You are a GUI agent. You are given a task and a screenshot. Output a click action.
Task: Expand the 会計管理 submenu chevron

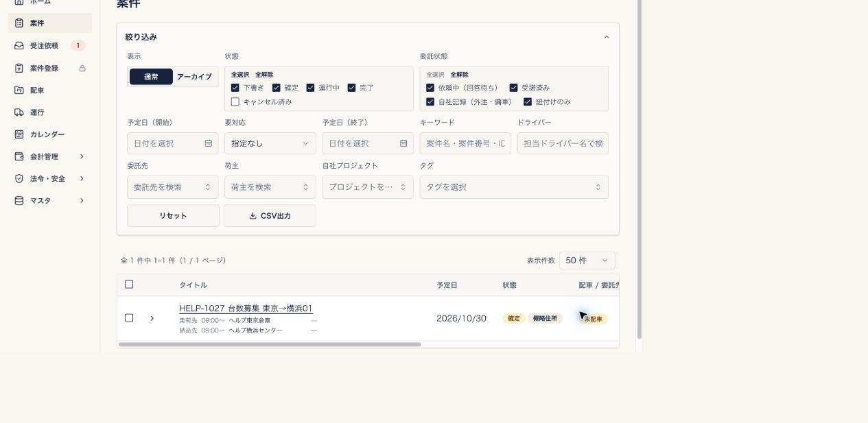coord(82,156)
